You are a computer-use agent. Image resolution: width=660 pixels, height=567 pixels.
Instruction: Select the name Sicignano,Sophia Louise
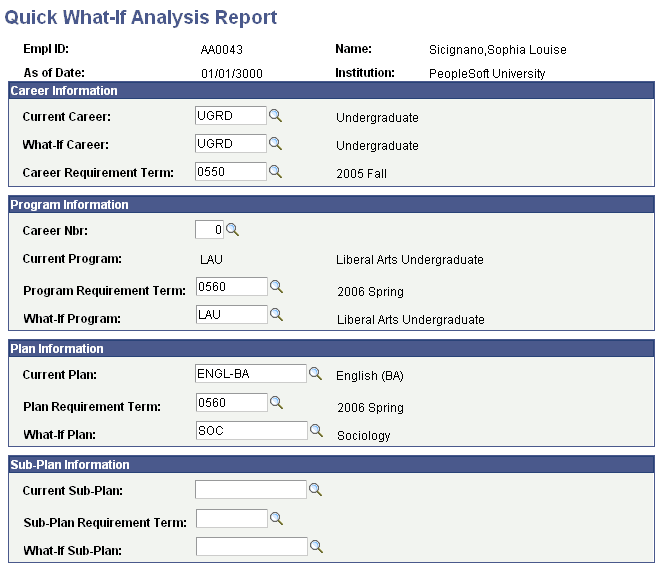click(498, 50)
